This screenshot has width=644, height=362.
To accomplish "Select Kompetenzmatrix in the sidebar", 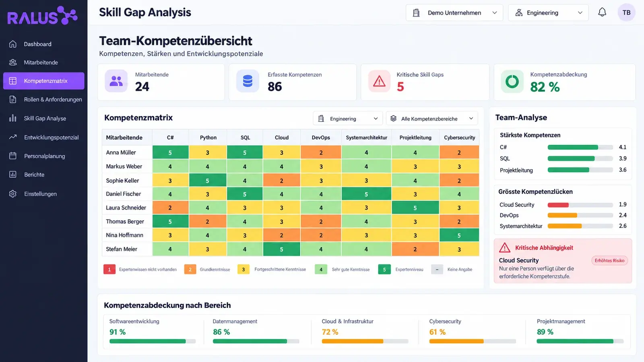I will click(x=44, y=81).
